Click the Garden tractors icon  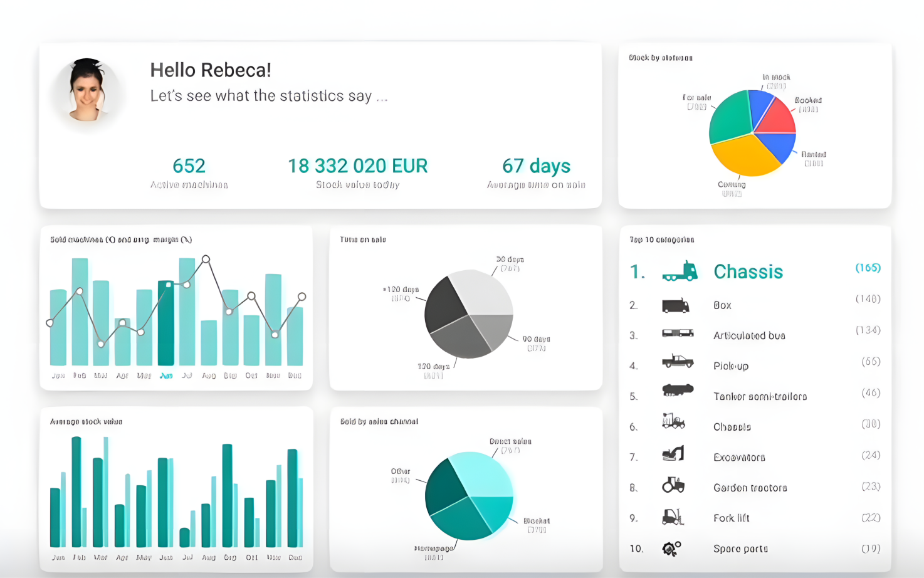point(673,485)
